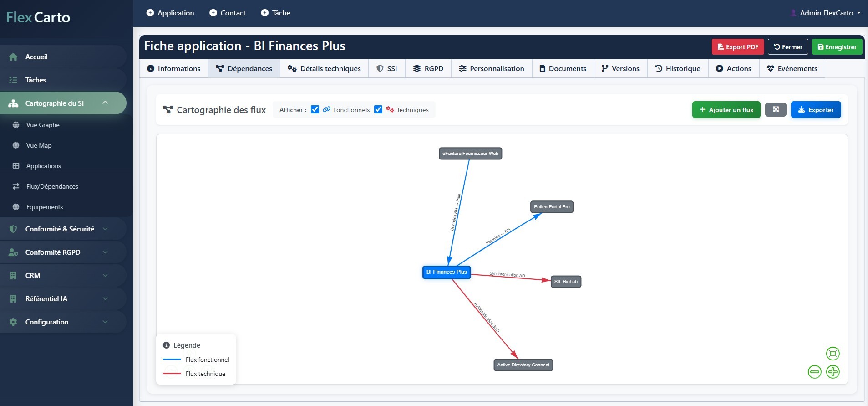This screenshot has height=406, width=868.
Task: Switch to the SSI tab
Action: [x=387, y=68]
